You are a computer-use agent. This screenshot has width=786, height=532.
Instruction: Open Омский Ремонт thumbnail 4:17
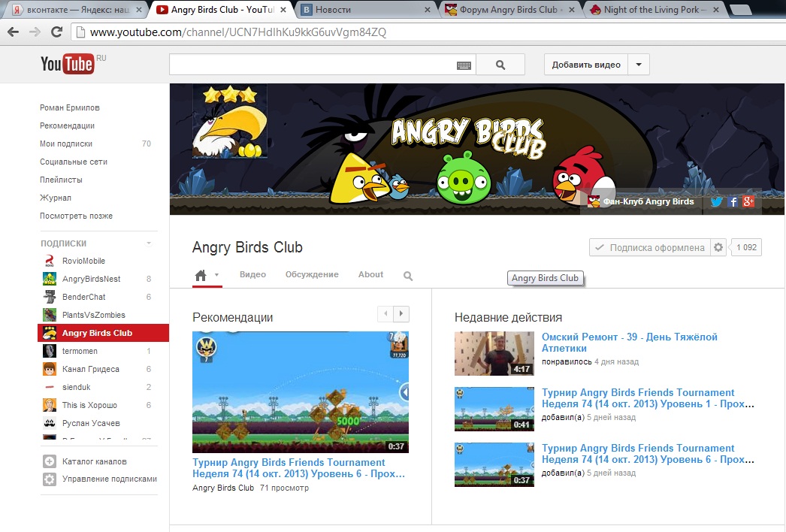pyautogui.click(x=494, y=353)
